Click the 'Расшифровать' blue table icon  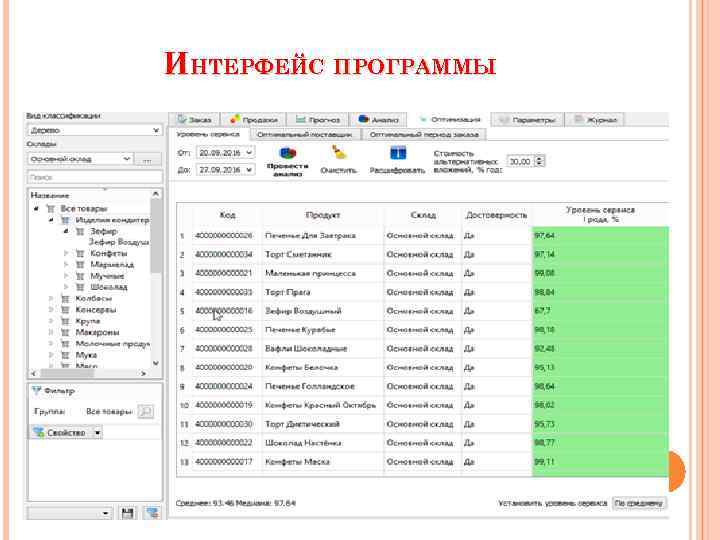398,153
